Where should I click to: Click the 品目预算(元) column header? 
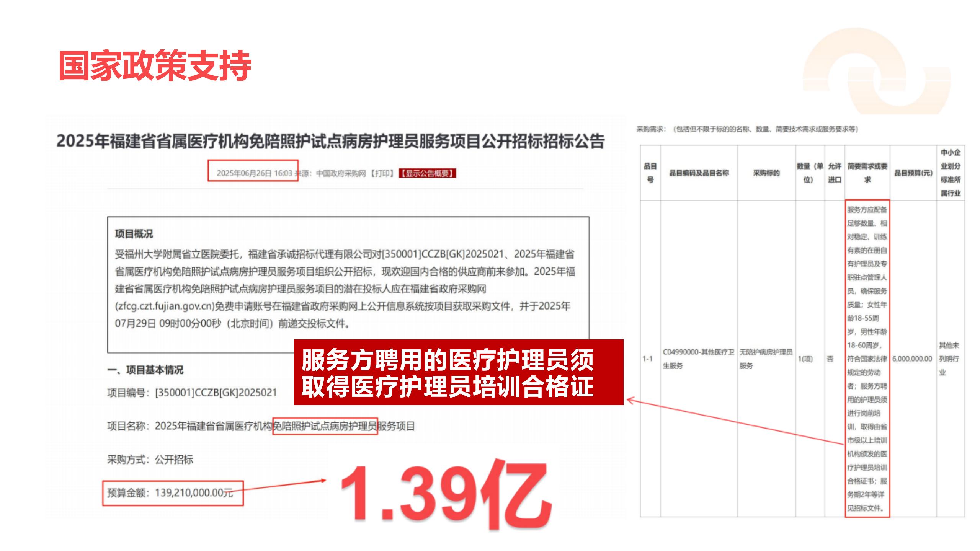point(913,173)
